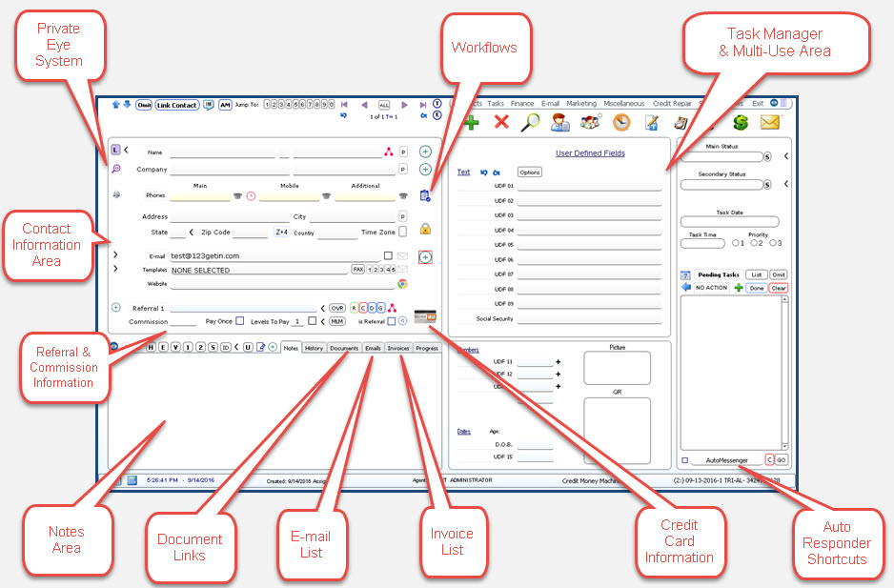Click the Link Contact button
The width and height of the screenshot is (894, 588).
click(x=177, y=105)
